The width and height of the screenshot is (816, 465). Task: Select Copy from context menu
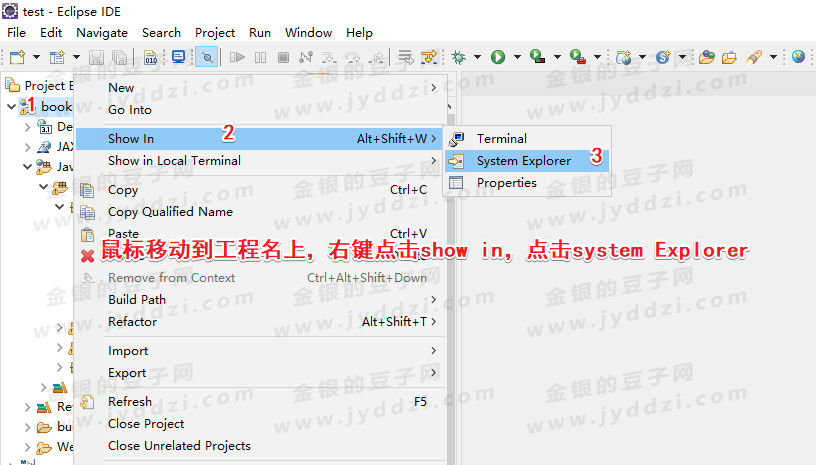260,190
